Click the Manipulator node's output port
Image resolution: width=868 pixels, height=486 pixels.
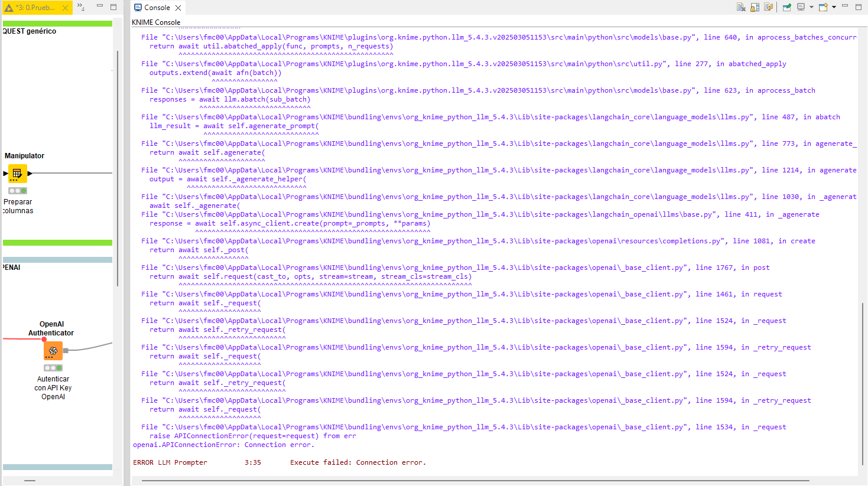30,173
